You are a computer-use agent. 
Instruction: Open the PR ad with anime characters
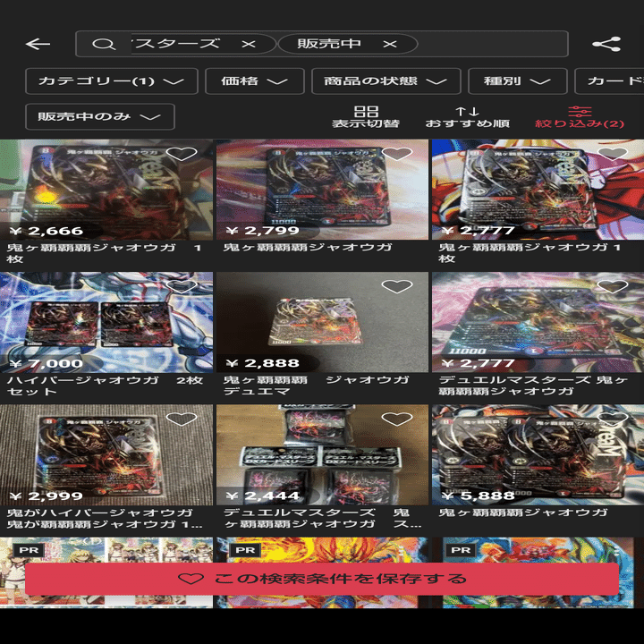pos(106,551)
